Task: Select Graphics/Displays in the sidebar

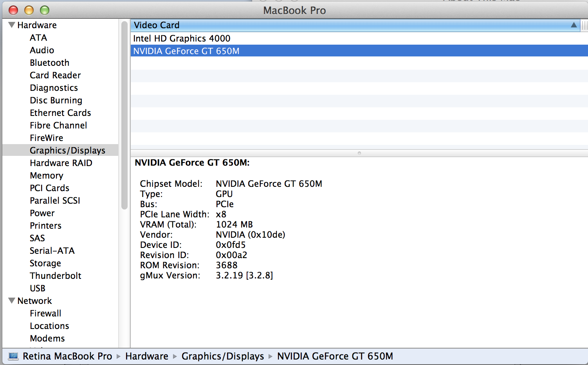Action: pos(60,150)
